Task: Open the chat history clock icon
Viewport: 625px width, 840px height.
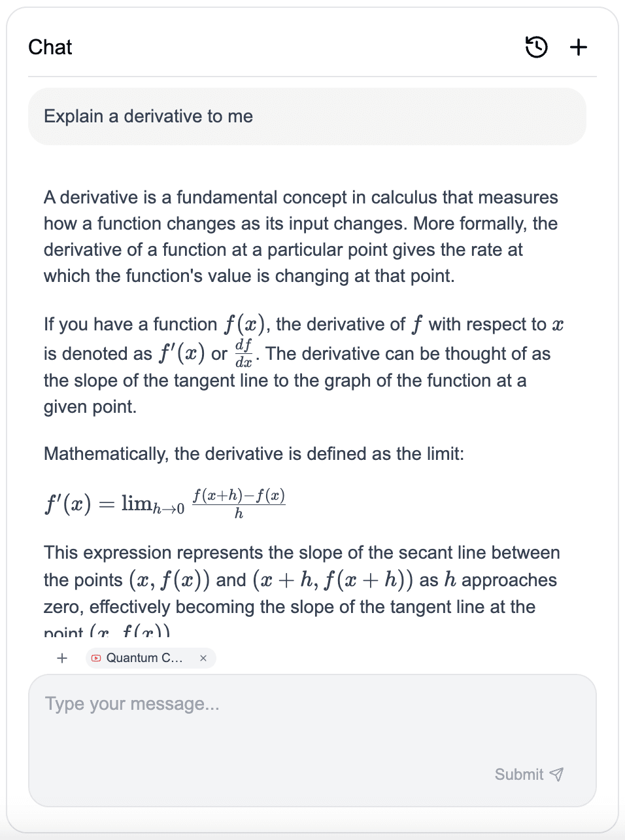Action: pos(536,47)
